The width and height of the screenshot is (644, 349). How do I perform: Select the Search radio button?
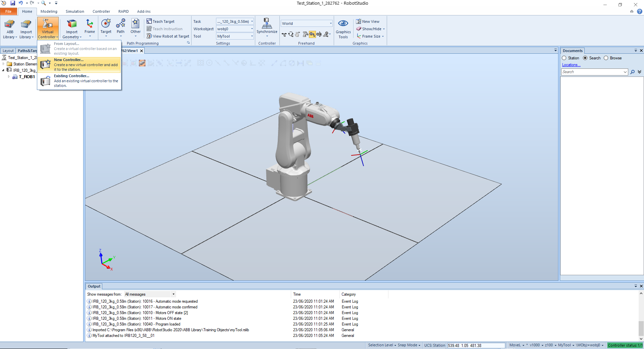coord(585,58)
